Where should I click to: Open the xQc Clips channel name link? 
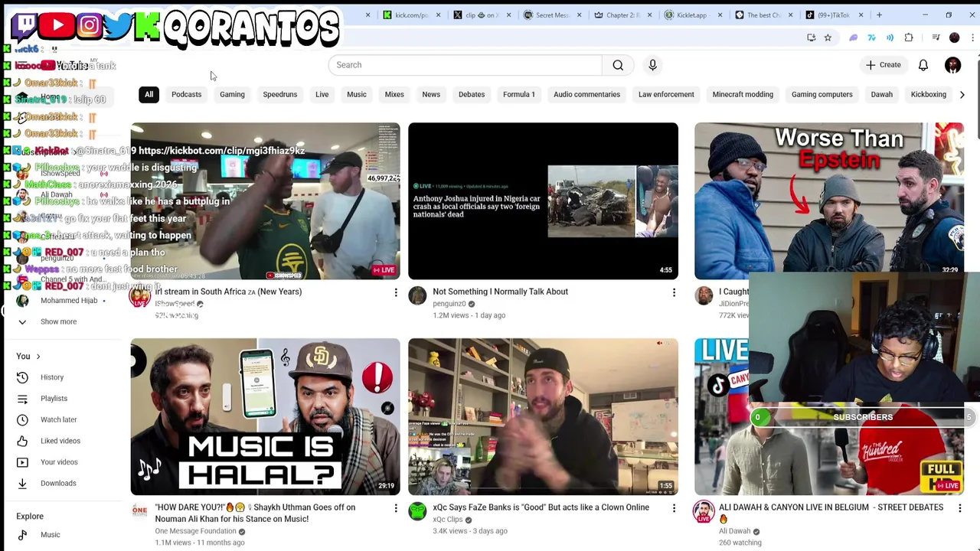447,520
